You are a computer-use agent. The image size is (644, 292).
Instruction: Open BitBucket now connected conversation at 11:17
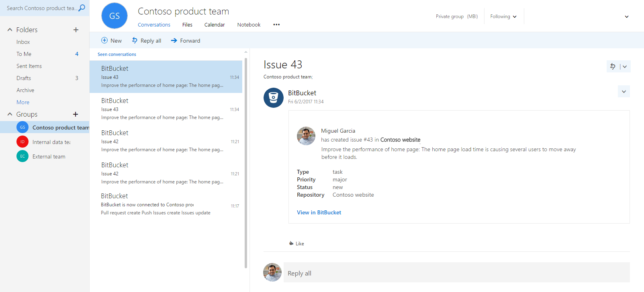[x=166, y=204]
